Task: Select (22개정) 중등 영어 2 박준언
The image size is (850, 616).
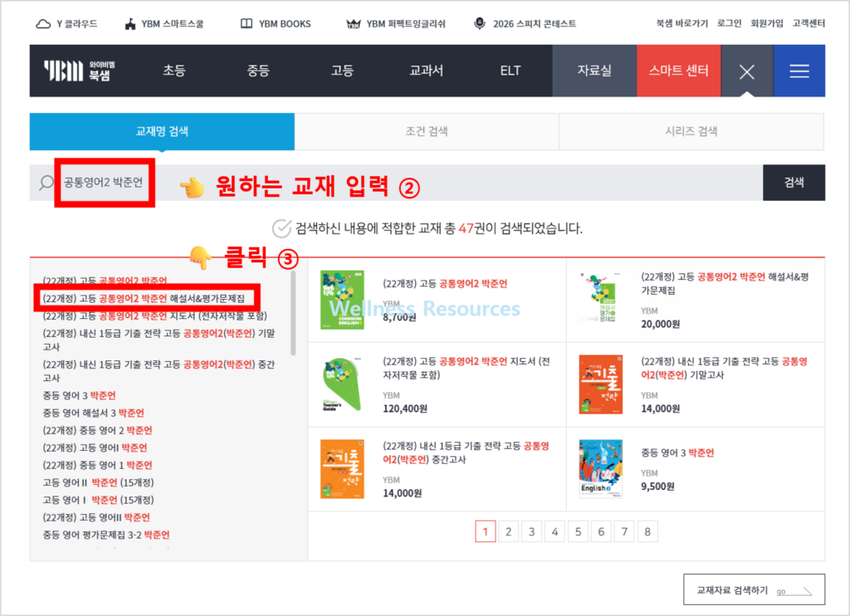Action: tap(98, 430)
